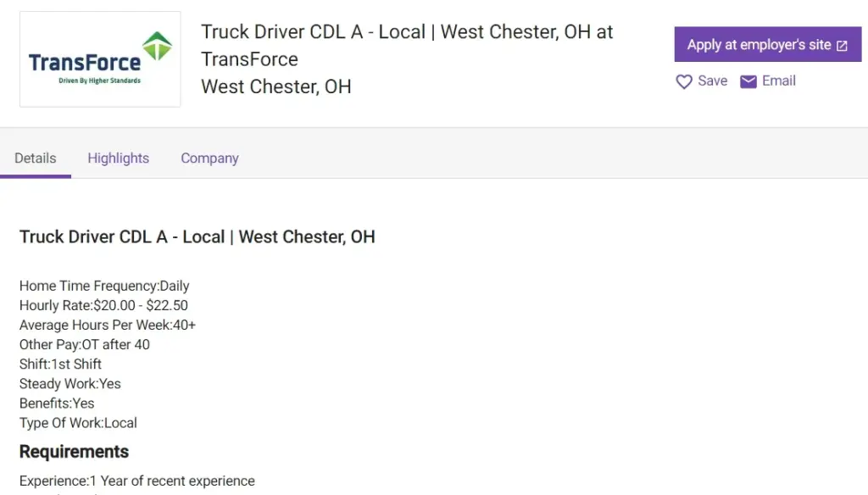Switch to the Details tab
The width and height of the screenshot is (868, 495).
36,158
